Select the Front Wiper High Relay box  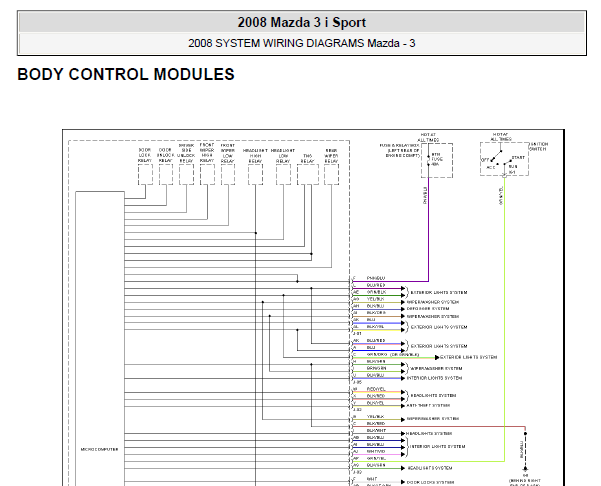click(207, 174)
